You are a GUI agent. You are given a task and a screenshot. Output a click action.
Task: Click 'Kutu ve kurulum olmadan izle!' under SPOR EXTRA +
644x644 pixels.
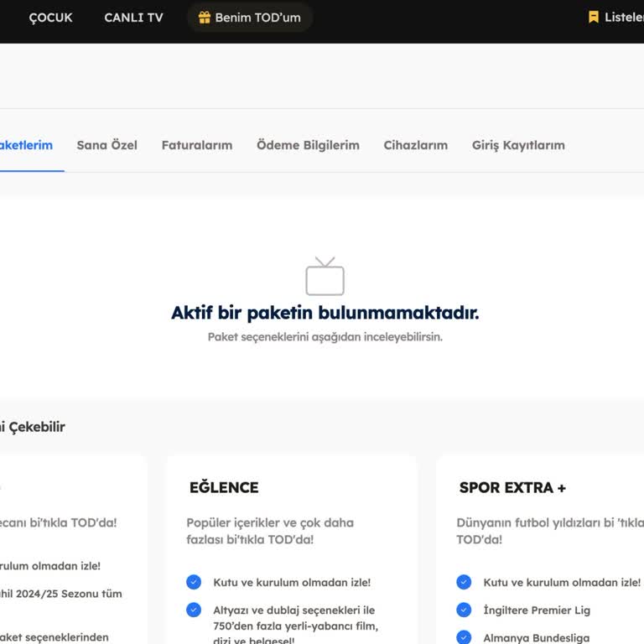point(562,583)
